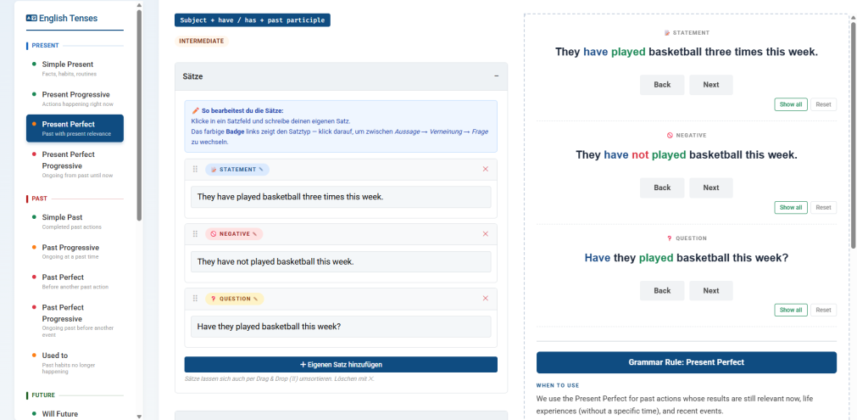Collapse the Sätze panel
Screen dimensions: 868x420
coord(496,76)
